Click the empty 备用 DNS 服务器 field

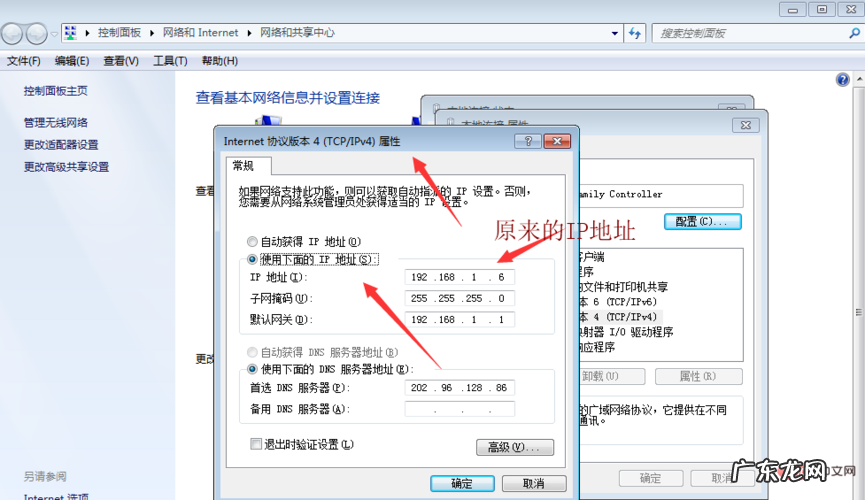(x=460, y=409)
